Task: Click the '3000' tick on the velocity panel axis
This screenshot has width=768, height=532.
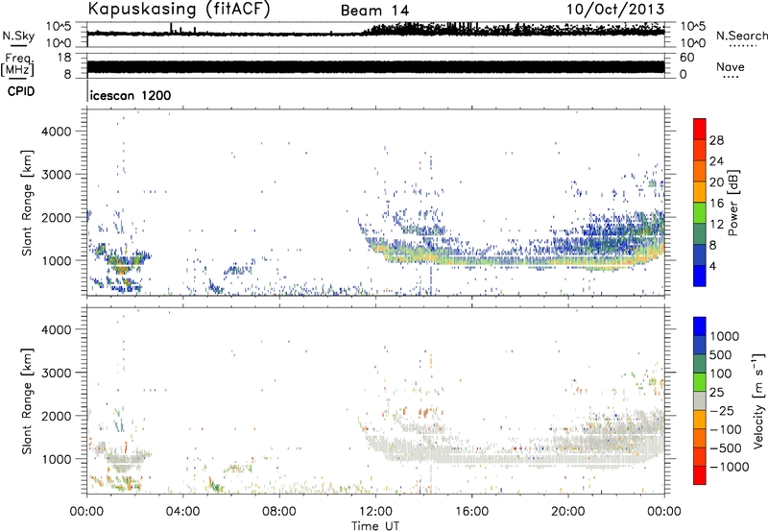Action: (x=57, y=373)
